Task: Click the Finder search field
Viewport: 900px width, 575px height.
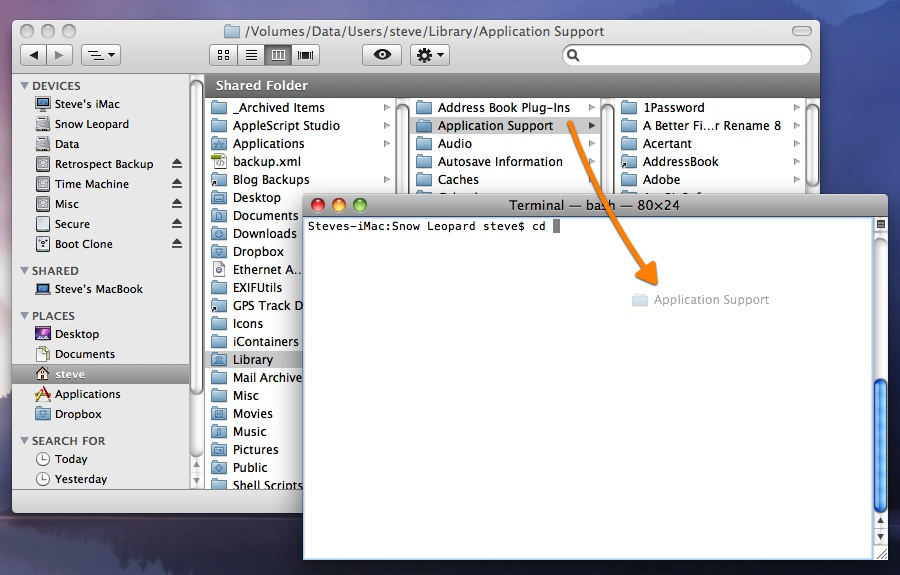Action: click(x=687, y=55)
